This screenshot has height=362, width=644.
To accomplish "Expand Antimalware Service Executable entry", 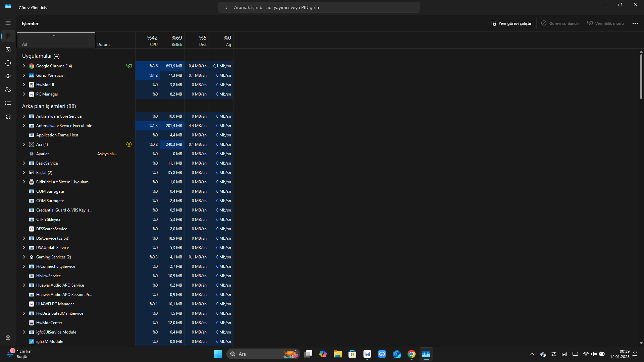I will (24, 126).
